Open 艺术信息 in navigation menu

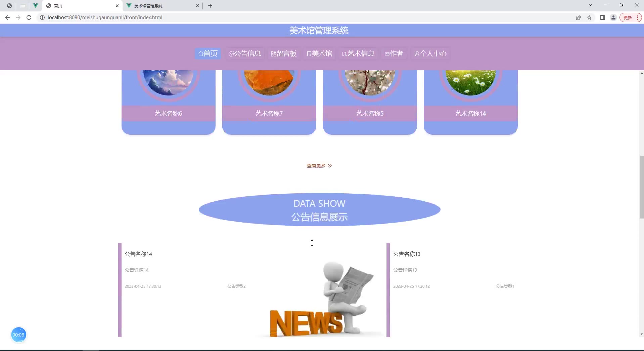tap(358, 53)
